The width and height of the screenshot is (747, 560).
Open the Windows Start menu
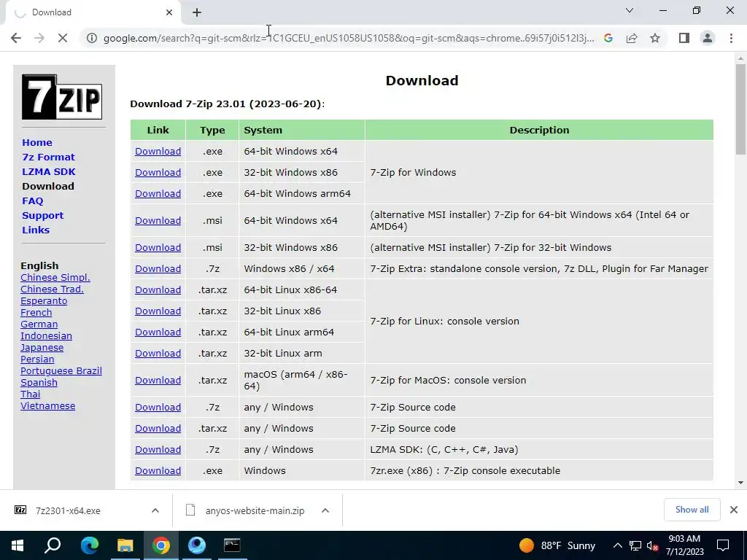coord(18,545)
